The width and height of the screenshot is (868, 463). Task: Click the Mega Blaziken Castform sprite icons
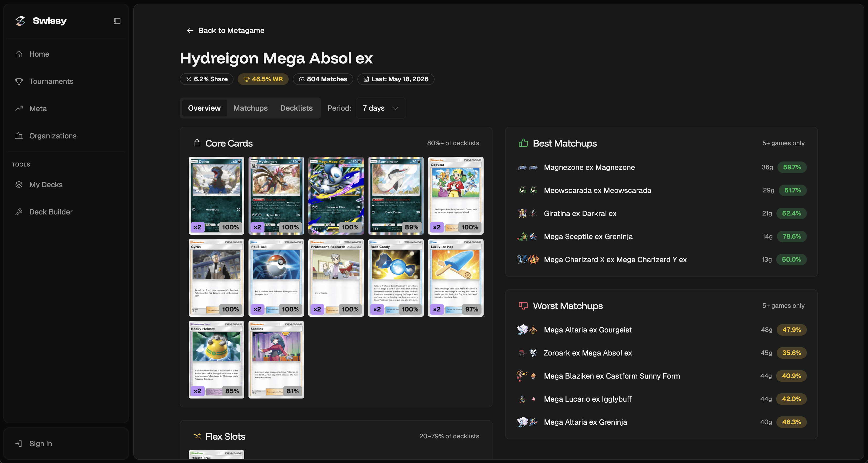[527, 376]
